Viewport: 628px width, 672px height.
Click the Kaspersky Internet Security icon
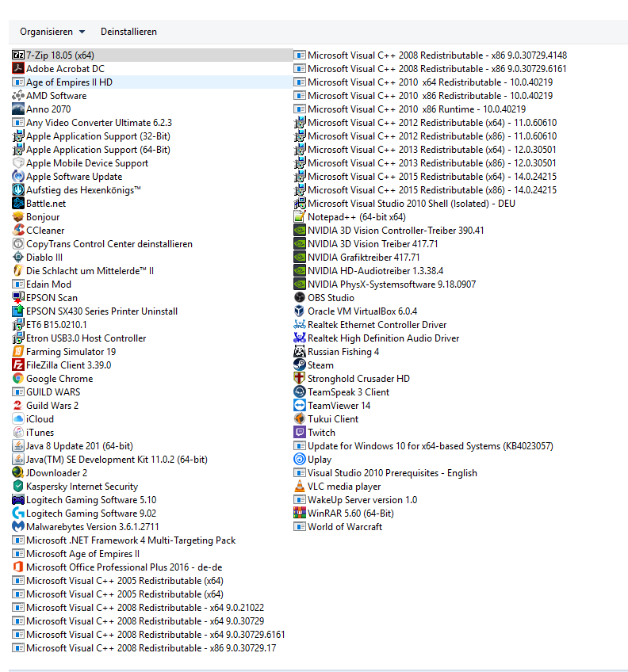click(x=18, y=486)
